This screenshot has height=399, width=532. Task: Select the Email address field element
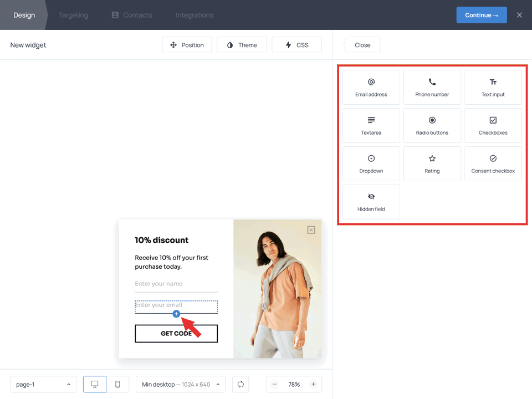coord(371,87)
